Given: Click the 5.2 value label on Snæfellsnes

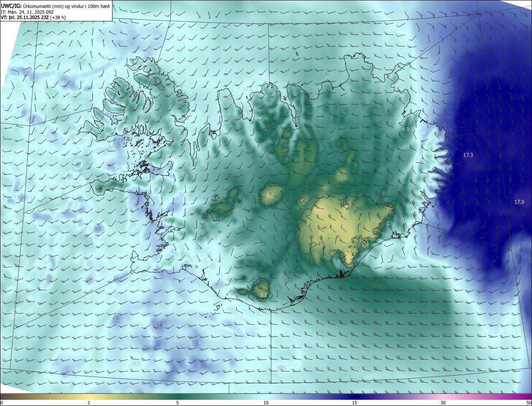Looking at the screenshot, I should (x=100, y=189).
